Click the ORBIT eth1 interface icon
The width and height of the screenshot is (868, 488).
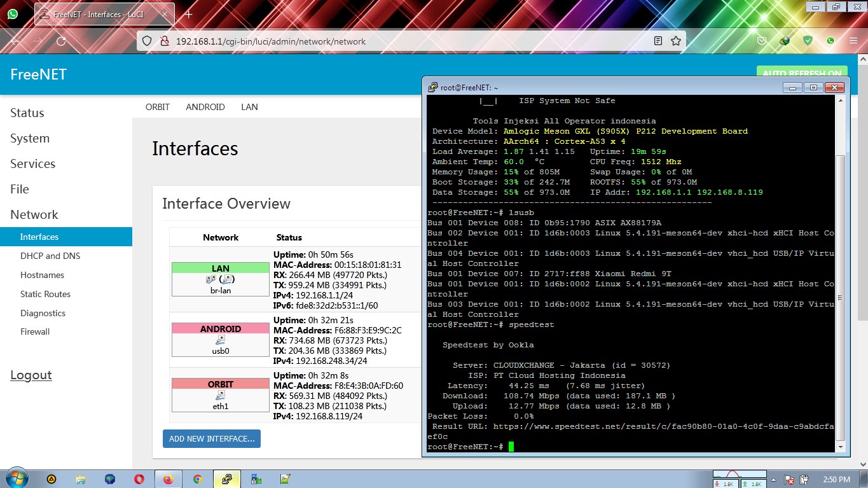(221, 395)
